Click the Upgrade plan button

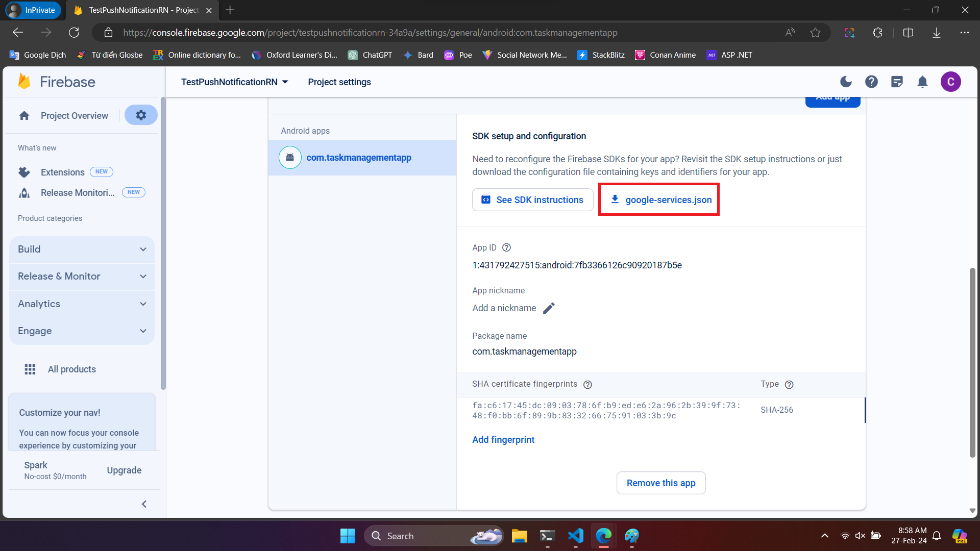[124, 470]
